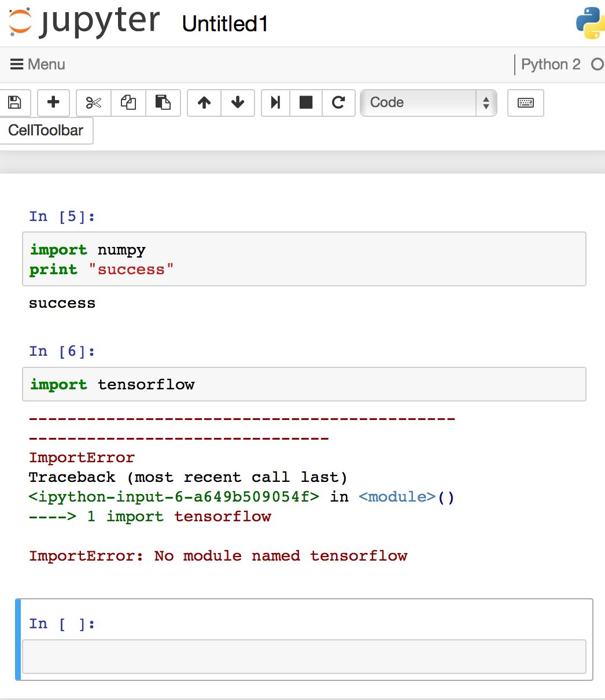Save notebook with the floppy disk icon
The height and width of the screenshot is (700, 605).
tap(15, 103)
